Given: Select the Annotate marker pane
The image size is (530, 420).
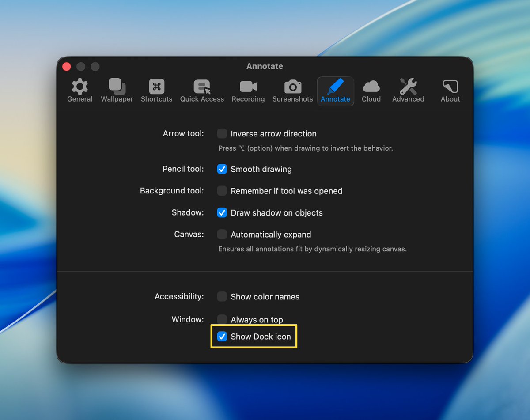Looking at the screenshot, I should (x=335, y=91).
